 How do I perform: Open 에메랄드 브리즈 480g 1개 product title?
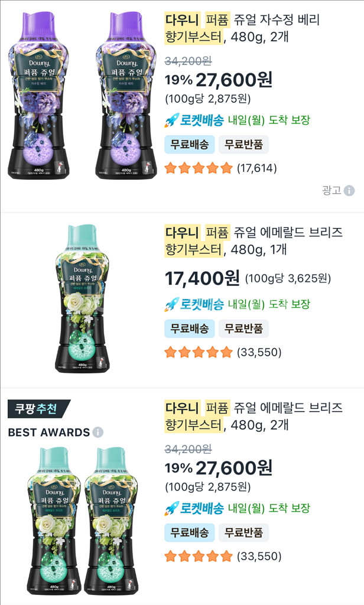(253, 240)
